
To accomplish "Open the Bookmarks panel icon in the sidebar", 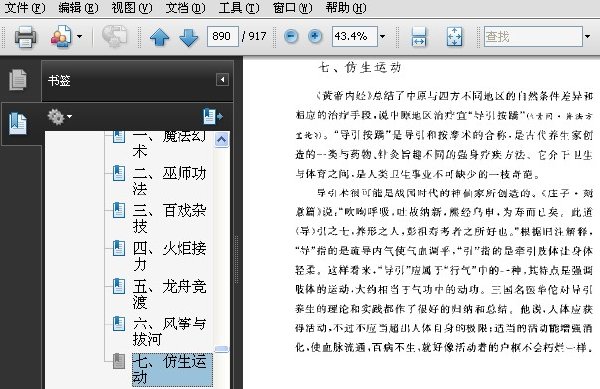I will (x=18, y=123).
